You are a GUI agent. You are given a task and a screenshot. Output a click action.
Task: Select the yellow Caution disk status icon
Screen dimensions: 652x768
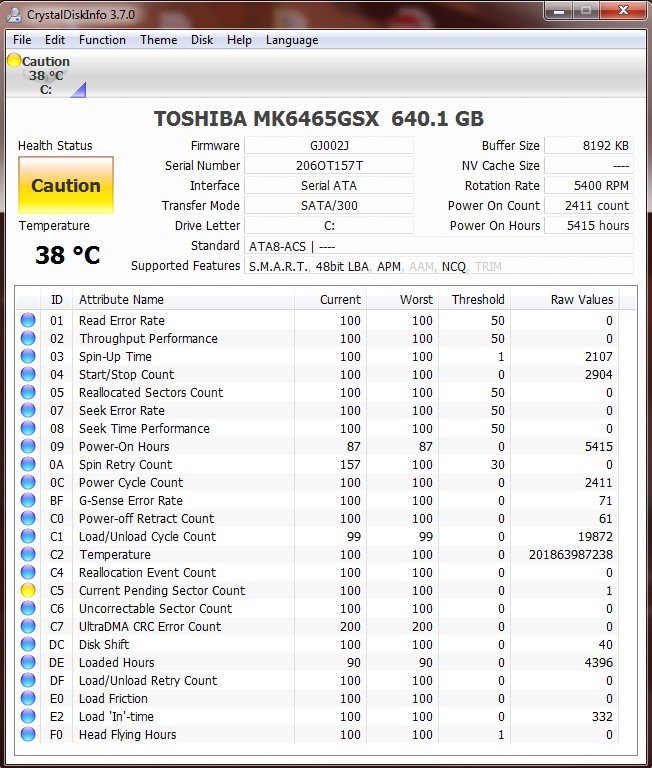(14, 60)
